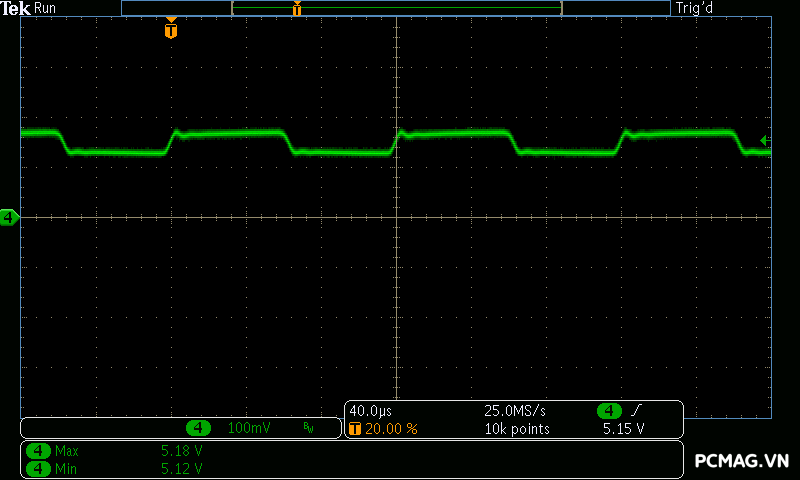Click the green trigger level arrow on the right edge
This screenshot has width=800, height=480.
[x=765, y=140]
